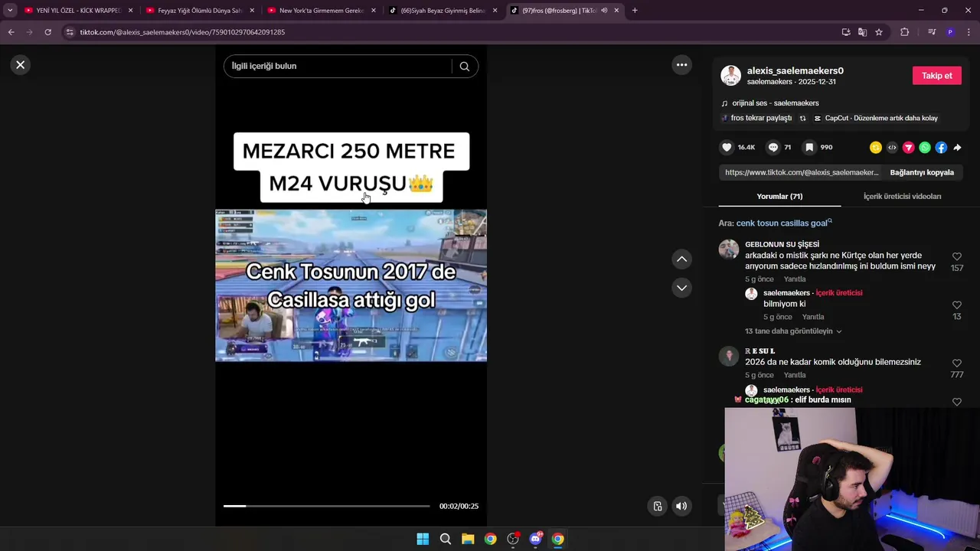The image size is (980, 551).
Task: Open the Windows Start menu
Action: (423, 539)
